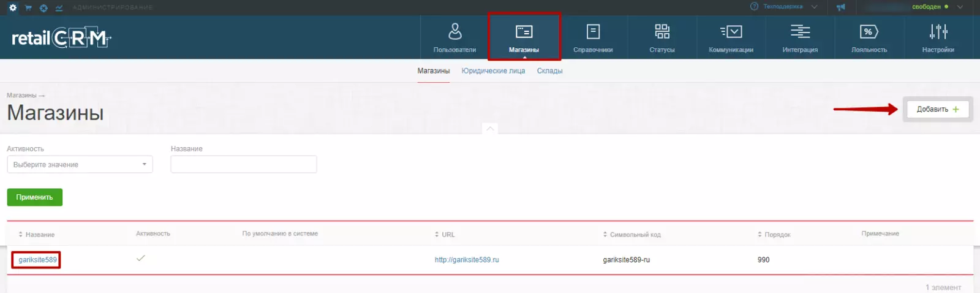Image resolution: width=980 pixels, height=293 pixels.
Task: Click the Активность column header
Action: (x=153, y=234)
